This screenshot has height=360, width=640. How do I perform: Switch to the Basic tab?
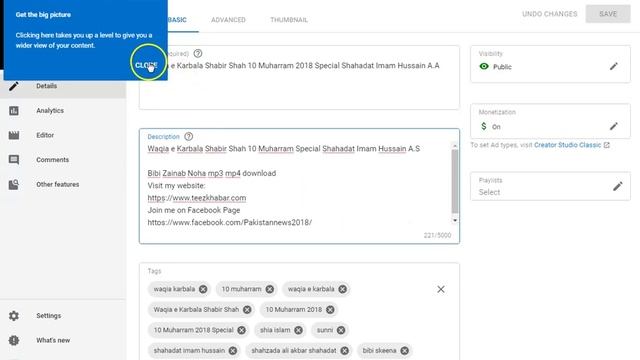(177, 20)
